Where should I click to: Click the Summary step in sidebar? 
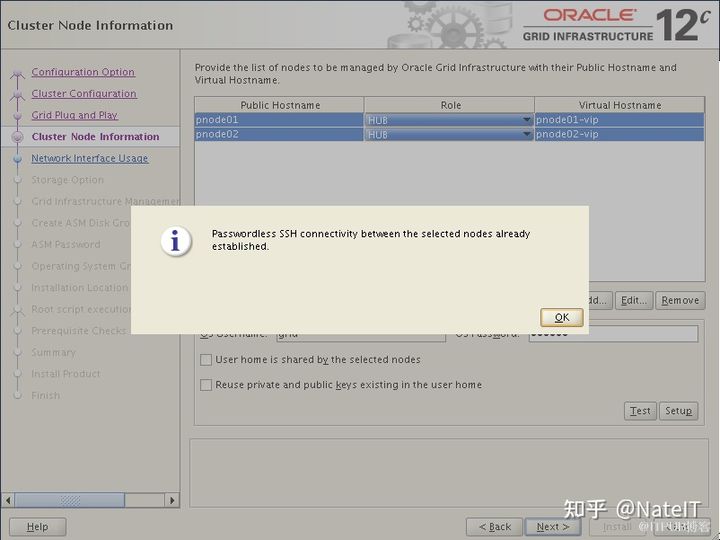tap(53, 353)
